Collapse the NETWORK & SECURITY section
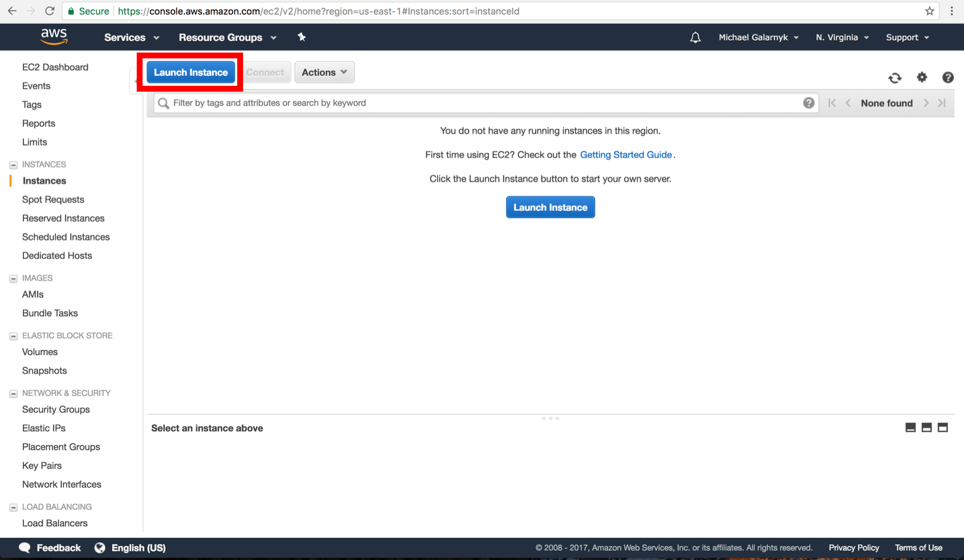Image resolution: width=964 pixels, height=560 pixels. tap(12, 393)
